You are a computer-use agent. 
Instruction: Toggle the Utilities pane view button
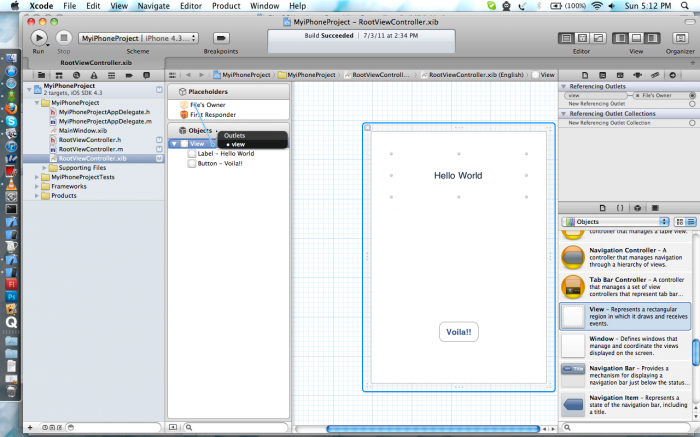coord(652,38)
